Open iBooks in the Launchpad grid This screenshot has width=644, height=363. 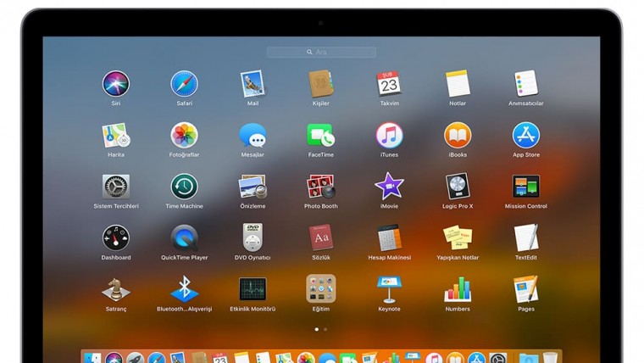click(x=458, y=135)
